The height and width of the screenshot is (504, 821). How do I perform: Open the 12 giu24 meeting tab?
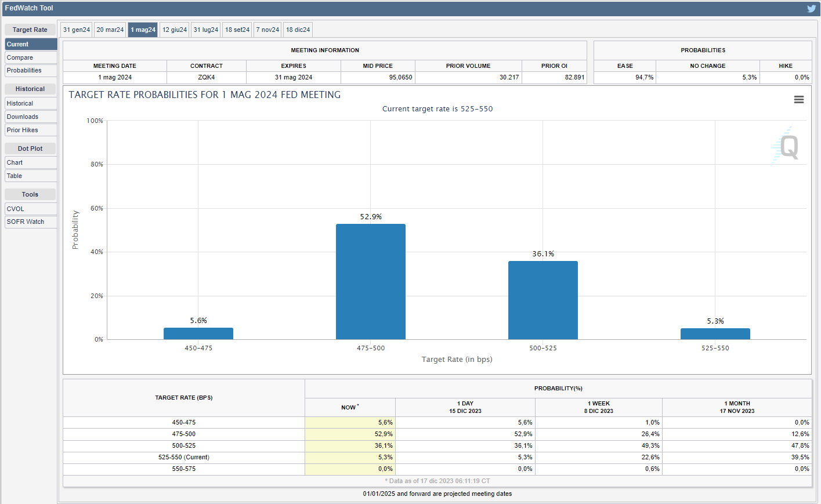pyautogui.click(x=175, y=30)
